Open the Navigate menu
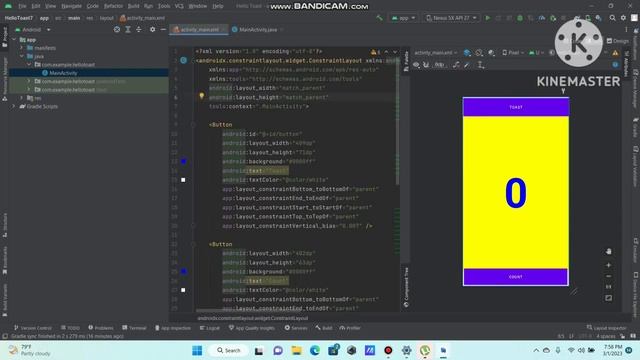The image size is (640, 360). pyautogui.click(x=71, y=6)
